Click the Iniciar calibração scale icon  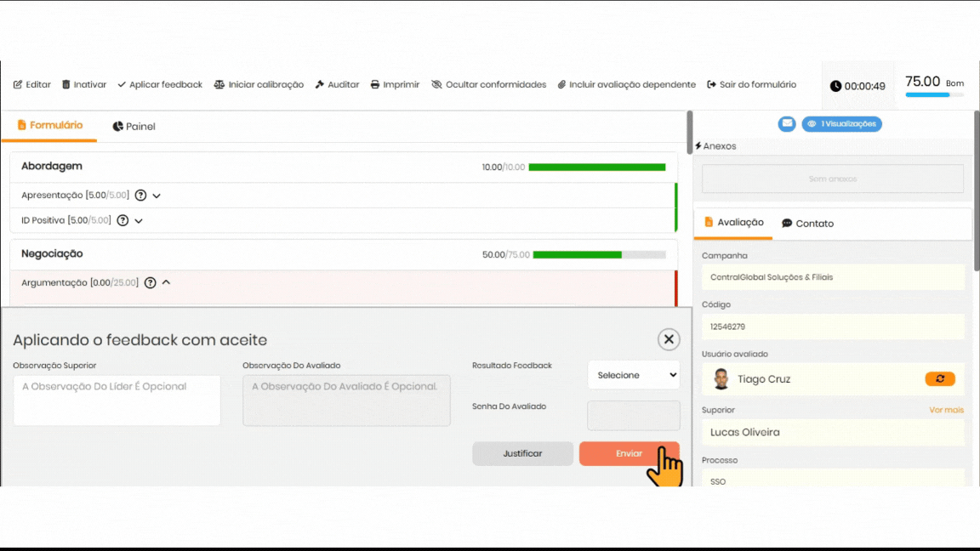[219, 85]
